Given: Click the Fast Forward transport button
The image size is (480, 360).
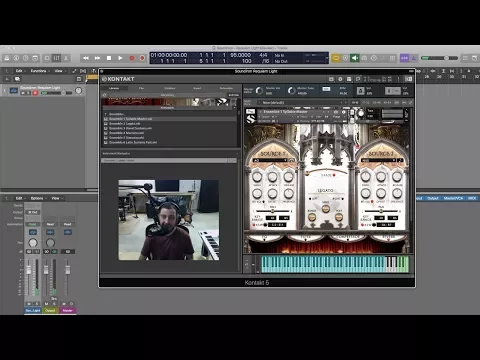Looking at the screenshot, I should coord(97,58).
